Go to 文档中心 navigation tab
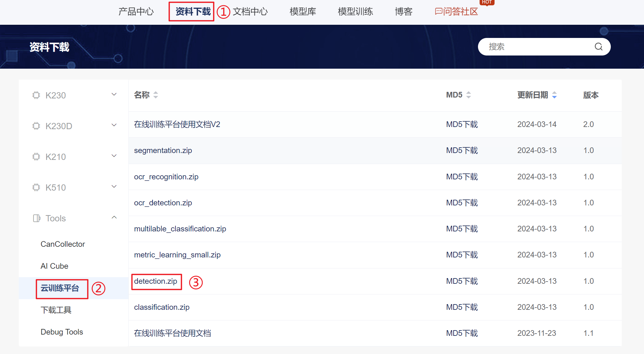This screenshot has width=644, height=354. 250,12
